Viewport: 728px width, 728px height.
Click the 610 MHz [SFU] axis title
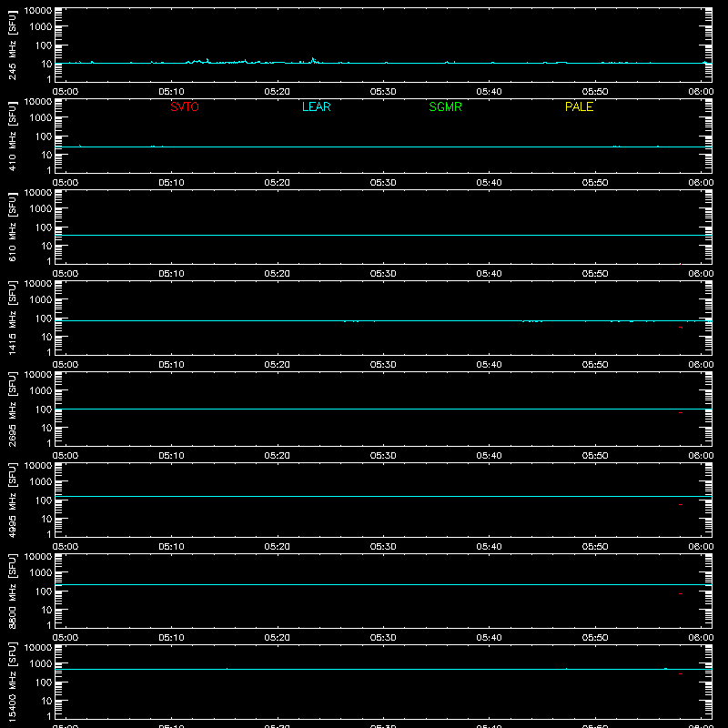(x=13, y=227)
